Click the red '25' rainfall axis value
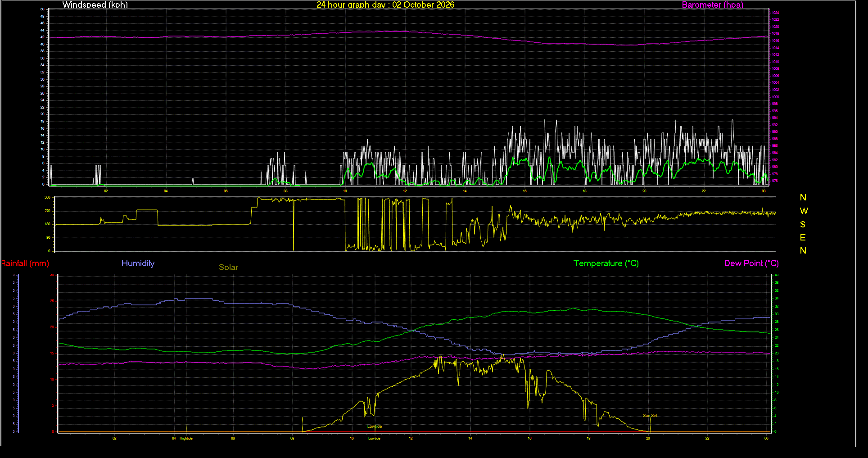Image resolution: width=868 pixels, height=458 pixels. click(x=52, y=301)
